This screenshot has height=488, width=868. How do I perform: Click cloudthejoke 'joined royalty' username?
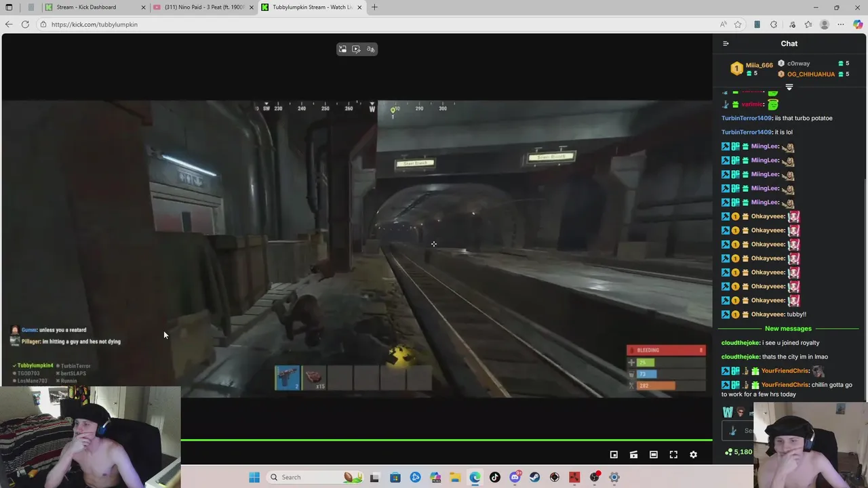tap(740, 343)
